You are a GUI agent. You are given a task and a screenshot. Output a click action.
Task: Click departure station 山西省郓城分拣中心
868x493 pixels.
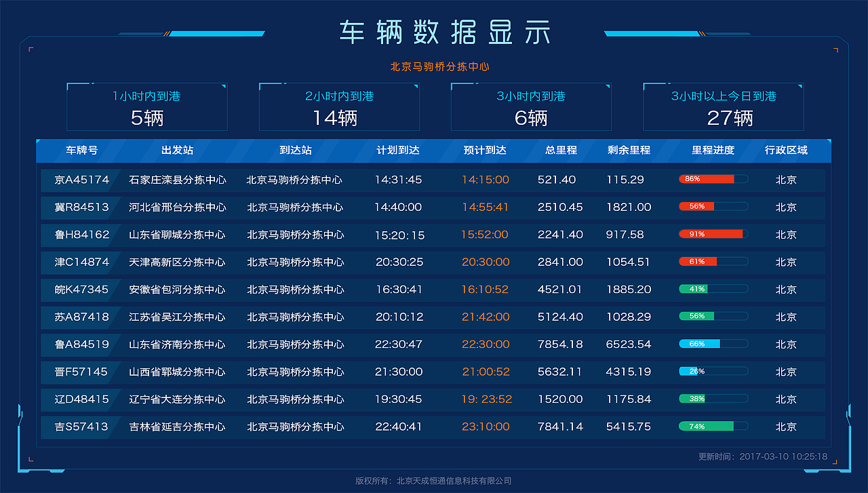click(x=178, y=372)
